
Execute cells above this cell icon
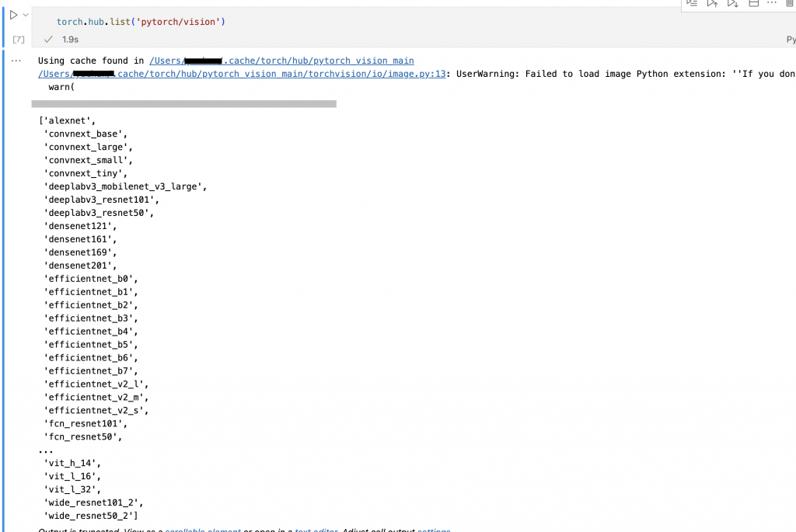click(x=712, y=3)
